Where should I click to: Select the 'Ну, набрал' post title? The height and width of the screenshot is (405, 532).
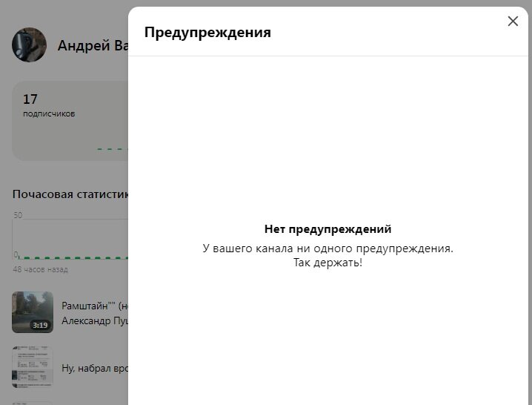[95, 368]
